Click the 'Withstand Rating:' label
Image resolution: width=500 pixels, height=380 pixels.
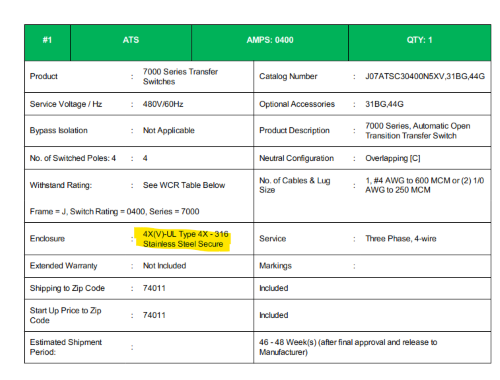pyautogui.click(x=61, y=185)
